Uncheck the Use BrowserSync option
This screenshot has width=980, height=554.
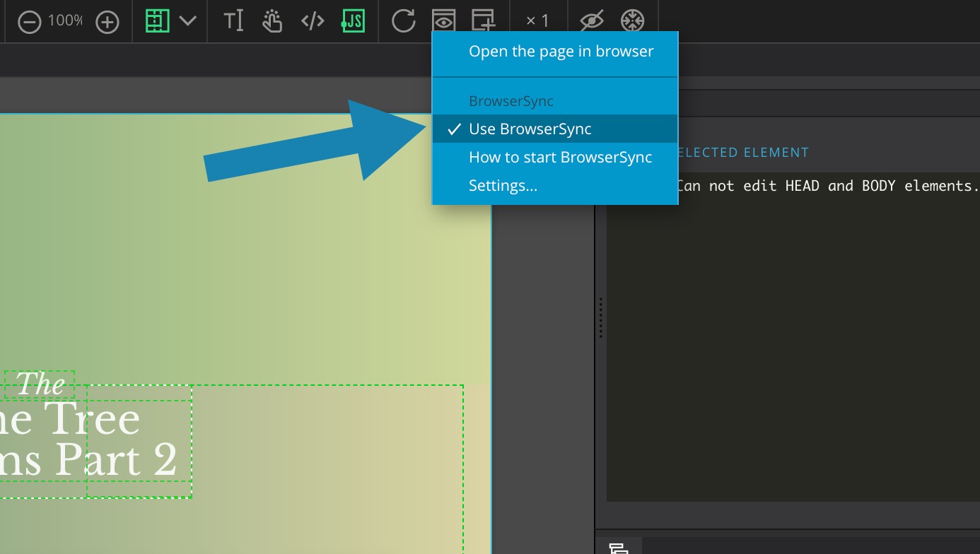click(x=555, y=129)
